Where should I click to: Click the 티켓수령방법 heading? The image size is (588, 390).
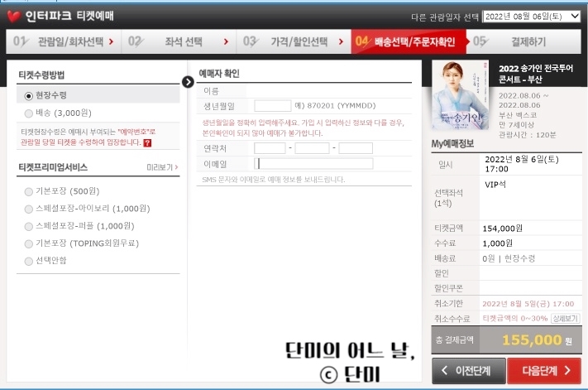[x=41, y=75]
